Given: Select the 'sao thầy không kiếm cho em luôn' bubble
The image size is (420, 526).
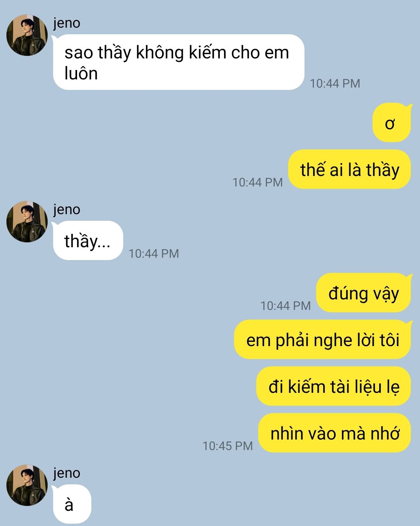Looking at the screenshot, I should click(178, 62).
